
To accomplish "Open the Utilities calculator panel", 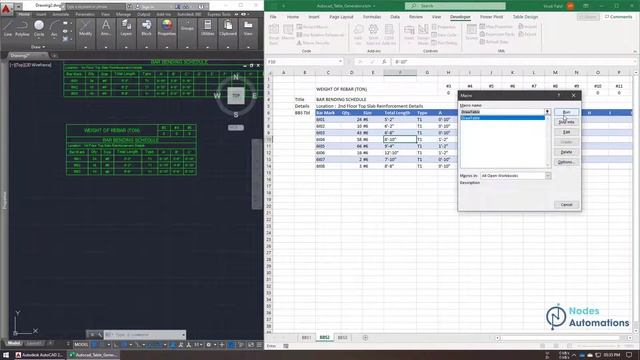I will coord(207,29).
